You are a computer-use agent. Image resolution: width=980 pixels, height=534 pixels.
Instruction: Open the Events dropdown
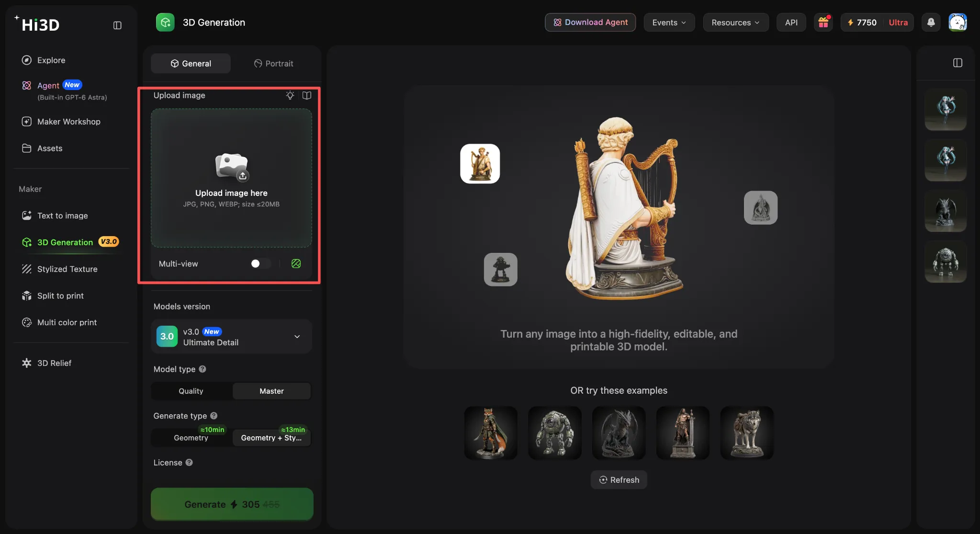[x=669, y=23]
